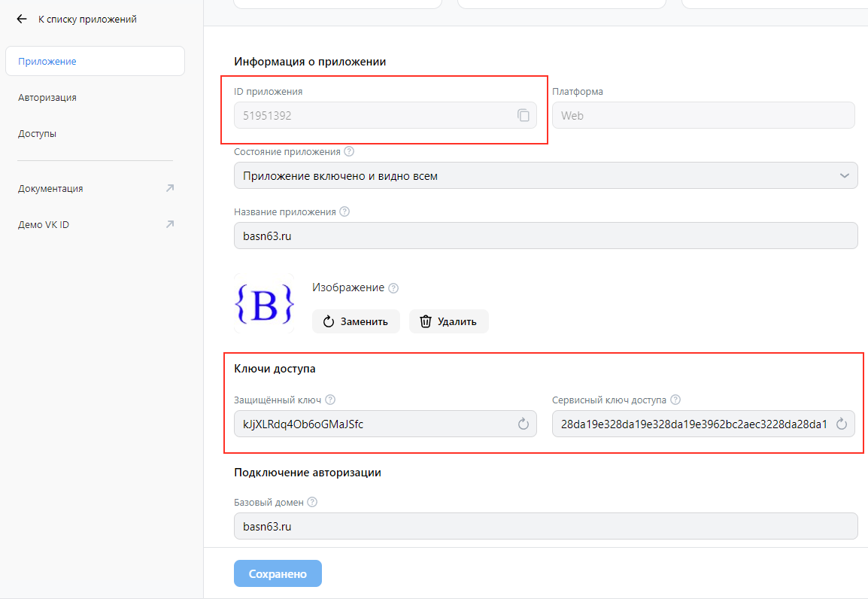View help icon next to Название приложения
Screen dimensions: 868x599
[344, 211]
